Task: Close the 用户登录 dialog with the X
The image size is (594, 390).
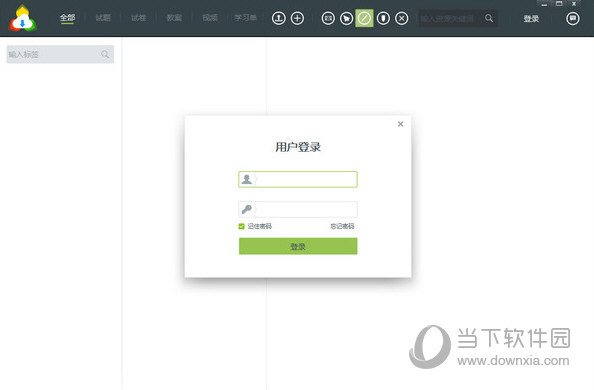Action: point(400,124)
